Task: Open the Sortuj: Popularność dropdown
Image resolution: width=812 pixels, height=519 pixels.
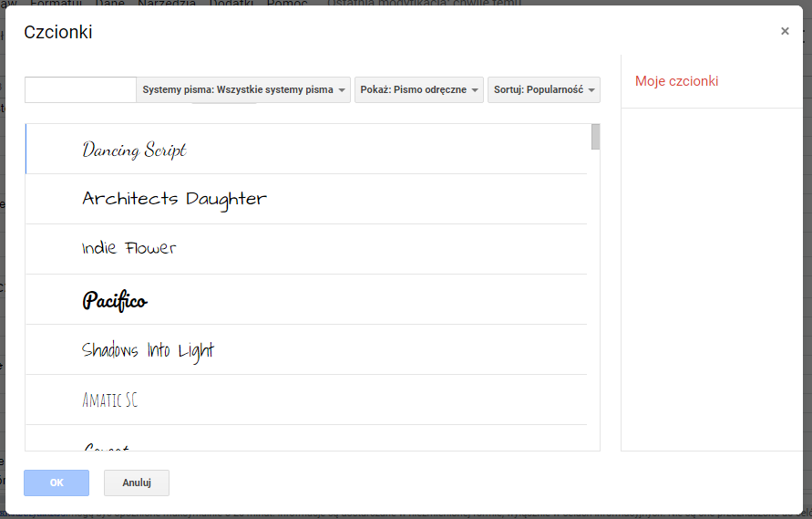Action: click(544, 89)
